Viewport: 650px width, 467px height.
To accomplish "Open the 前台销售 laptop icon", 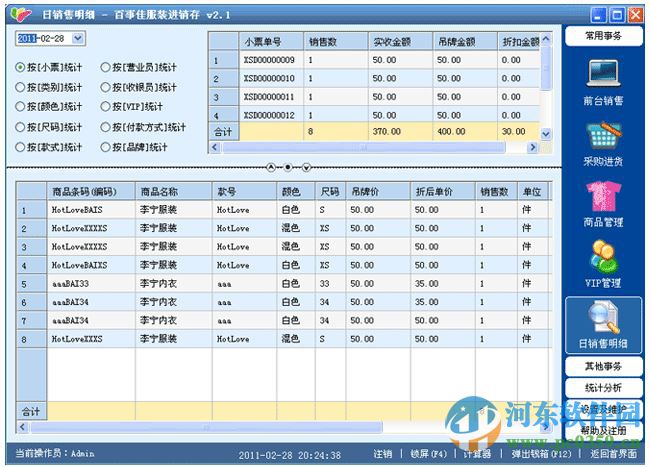I will [x=603, y=73].
